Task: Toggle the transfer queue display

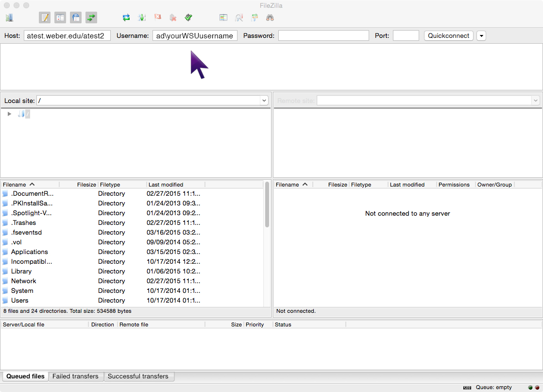Action: tap(91, 17)
